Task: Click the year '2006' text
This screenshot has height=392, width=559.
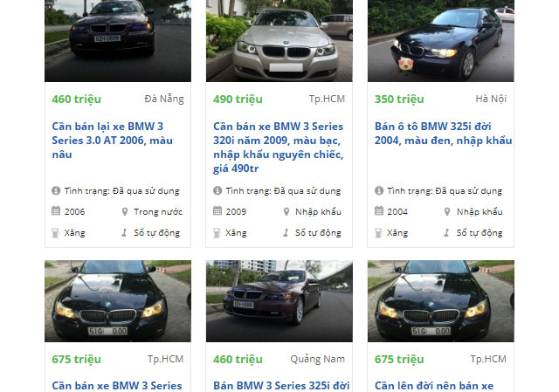Action: point(74,211)
